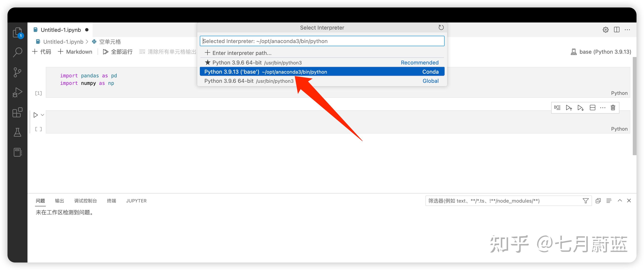Image resolution: width=644 pixels, height=270 pixels.
Task: Refresh the interpreter list
Action: (441, 27)
